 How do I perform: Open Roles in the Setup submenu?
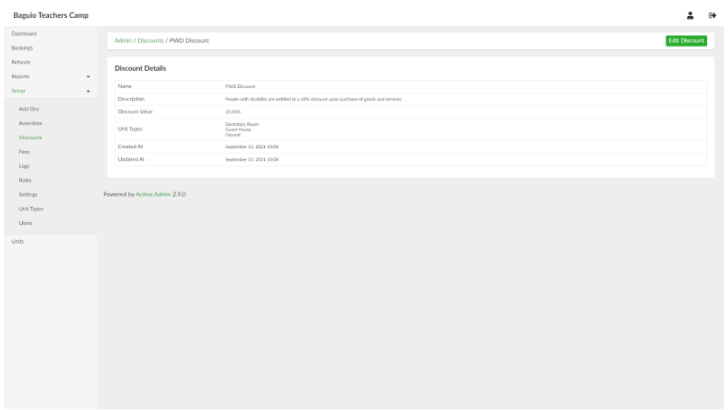click(x=25, y=179)
